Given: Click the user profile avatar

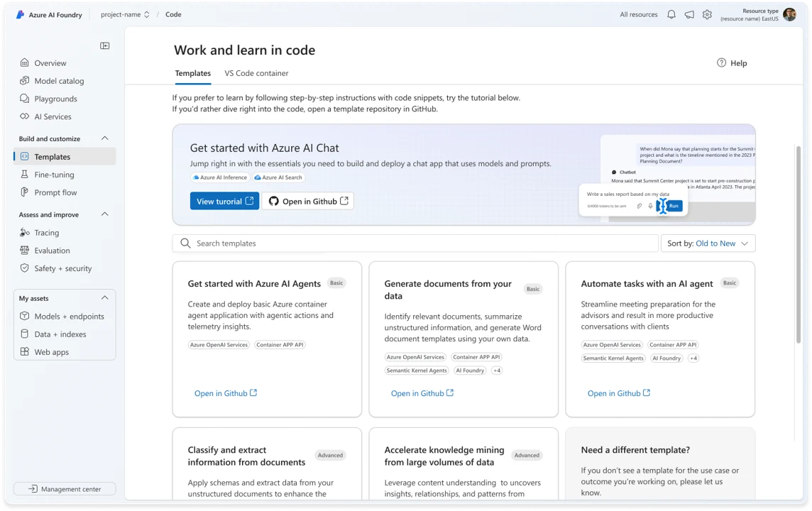Looking at the screenshot, I should [x=790, y=14].
